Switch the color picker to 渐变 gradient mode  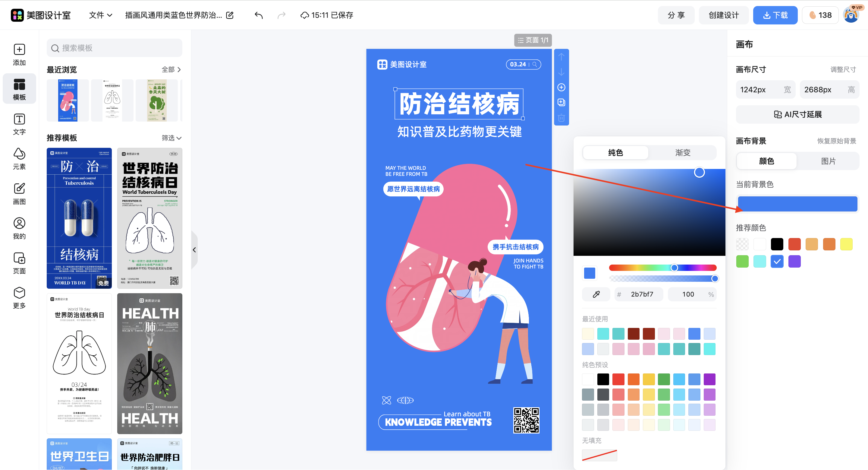click(683, 152)
